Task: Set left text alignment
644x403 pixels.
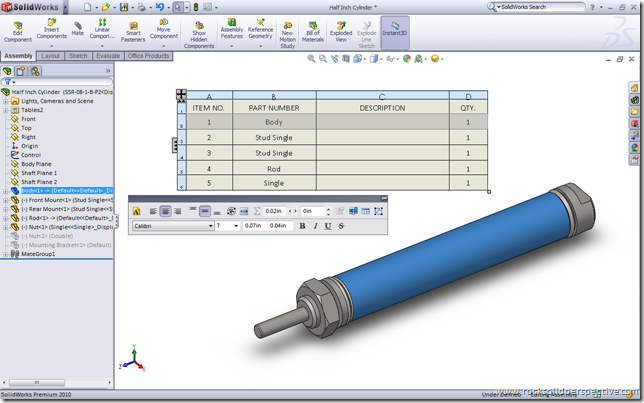Action: [153, 211]
